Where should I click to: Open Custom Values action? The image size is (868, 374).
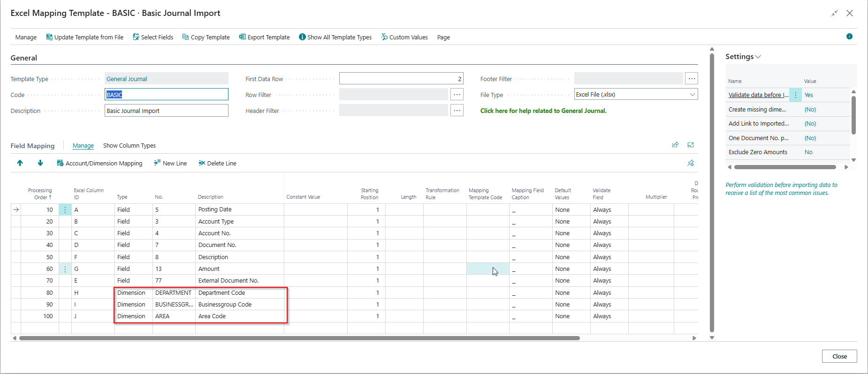[x=404, y=37]
